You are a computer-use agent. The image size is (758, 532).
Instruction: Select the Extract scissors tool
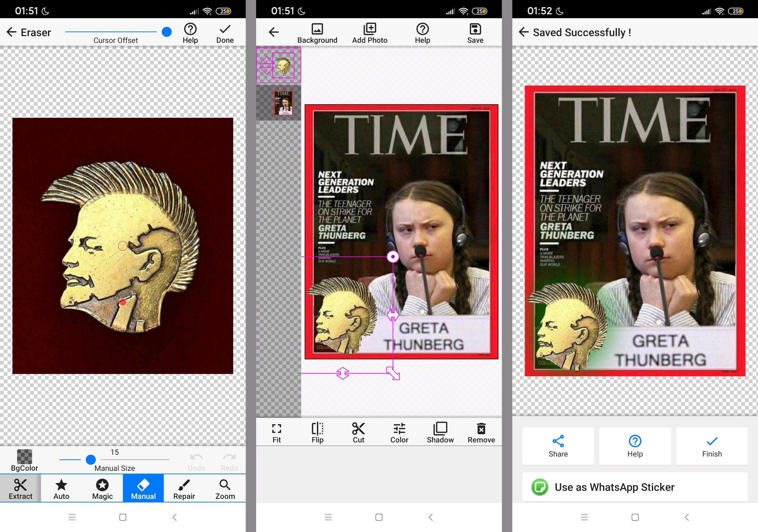click(20, 488)
